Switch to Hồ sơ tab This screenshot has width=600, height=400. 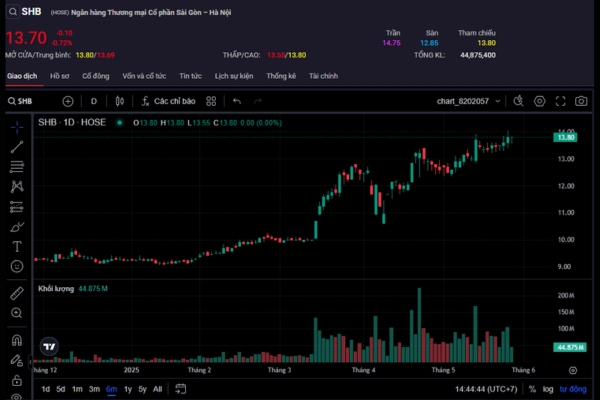60,76
